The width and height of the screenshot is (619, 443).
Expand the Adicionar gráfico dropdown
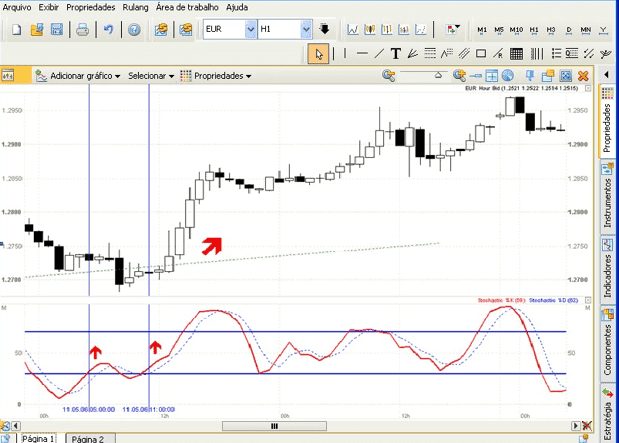(84, 75)
